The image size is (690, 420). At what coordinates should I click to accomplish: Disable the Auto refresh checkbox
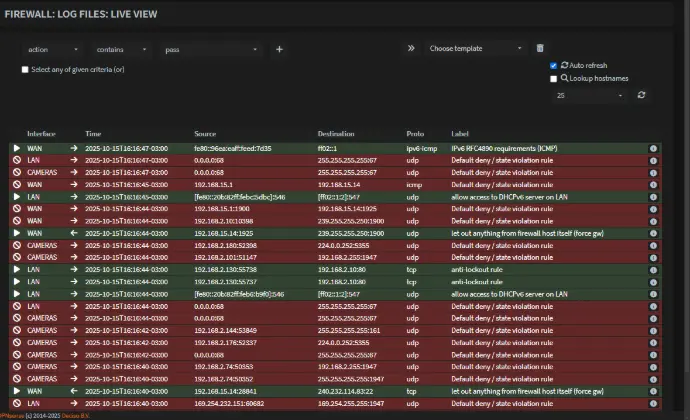point(554,65)
